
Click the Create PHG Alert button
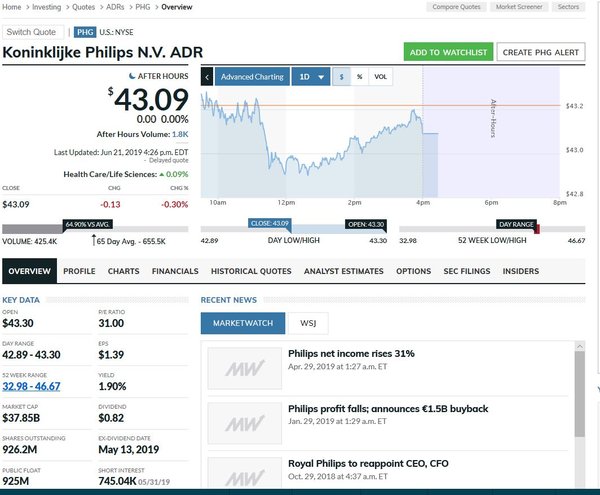[x=540, y=52]
